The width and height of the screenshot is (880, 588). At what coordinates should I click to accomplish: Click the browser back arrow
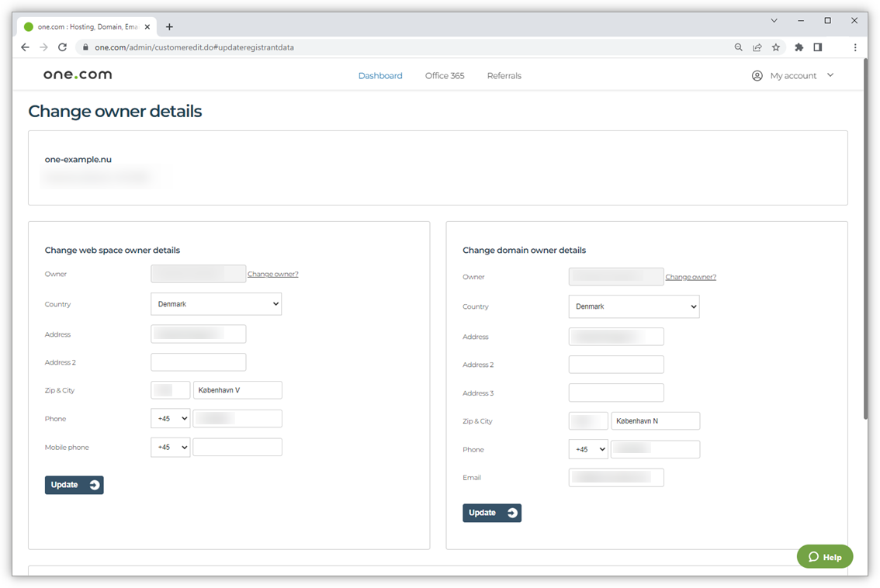click(24, 47)
